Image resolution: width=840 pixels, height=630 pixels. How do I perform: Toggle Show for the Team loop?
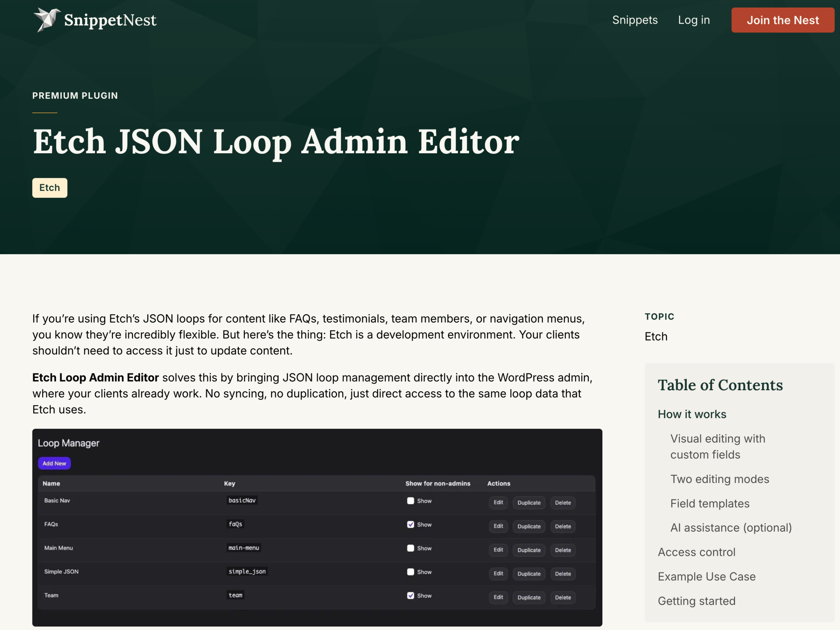click(410, 596)
